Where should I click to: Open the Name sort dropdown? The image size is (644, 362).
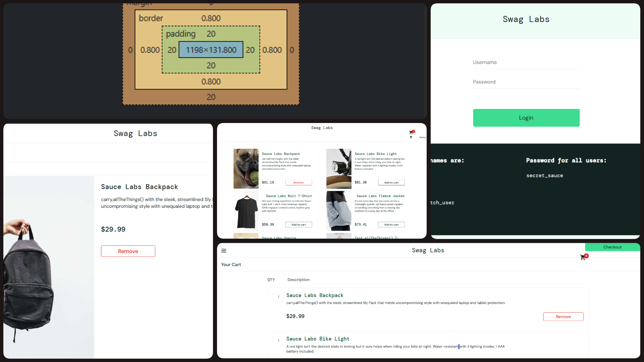(422, 137)
